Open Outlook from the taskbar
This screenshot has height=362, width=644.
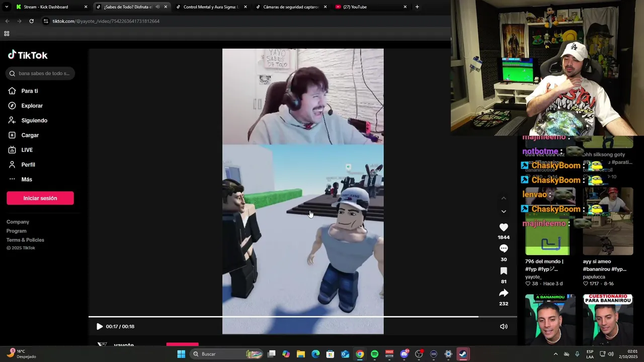345,354
